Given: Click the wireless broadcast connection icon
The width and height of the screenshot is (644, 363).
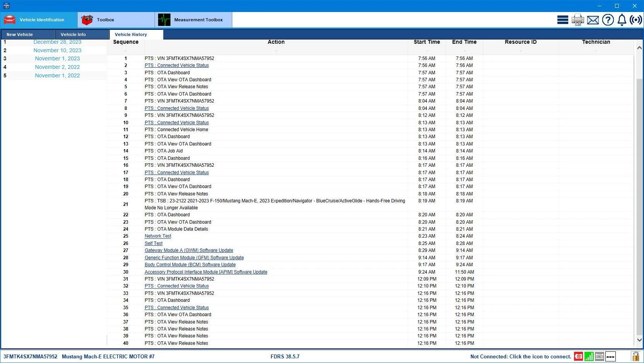Looking at the screenshot, I should (636, 20).
